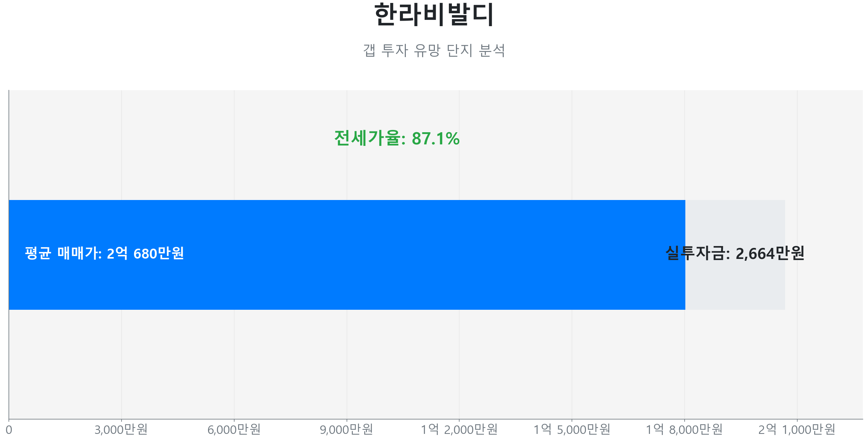Screen dimensions: 868x442
Task: Click empty plot area above the 전세가율 annotation
Action: (x=397, y=107)
